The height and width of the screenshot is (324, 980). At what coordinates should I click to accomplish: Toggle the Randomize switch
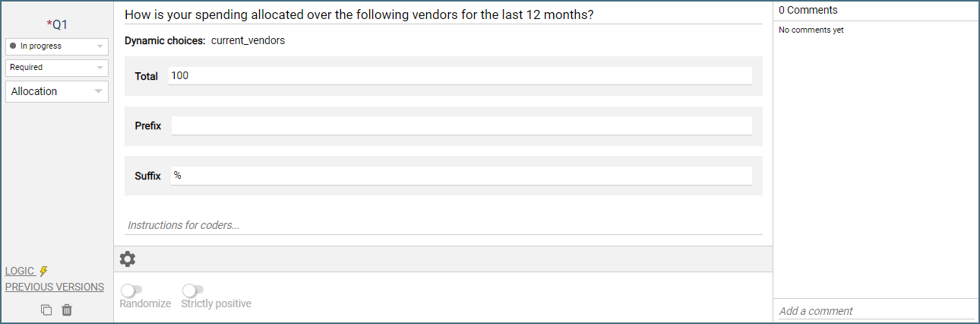click(131, 290)
